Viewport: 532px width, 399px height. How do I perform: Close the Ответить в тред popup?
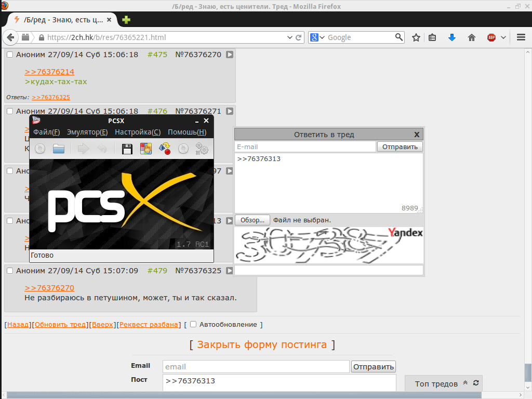click(x=417, y=135)
